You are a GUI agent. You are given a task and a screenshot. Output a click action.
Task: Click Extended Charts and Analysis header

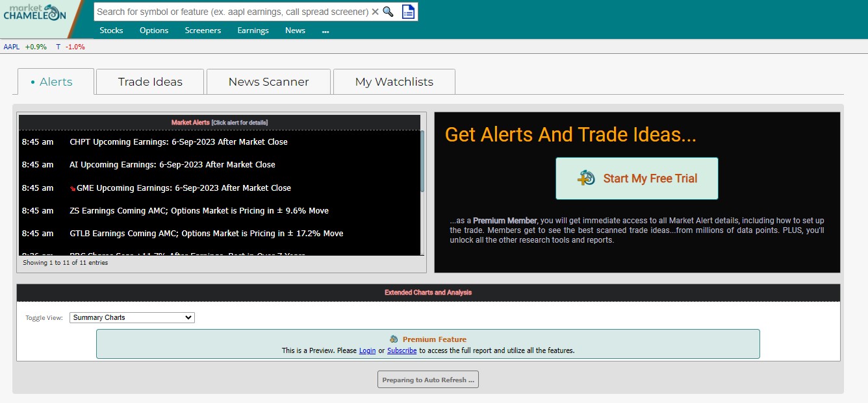428,293
